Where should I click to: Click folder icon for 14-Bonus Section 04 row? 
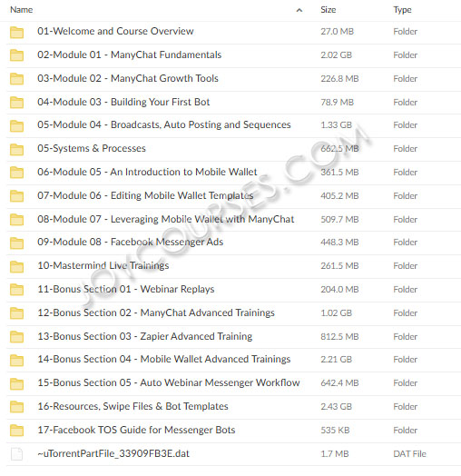pyautogui.click(x=16, y=360)
